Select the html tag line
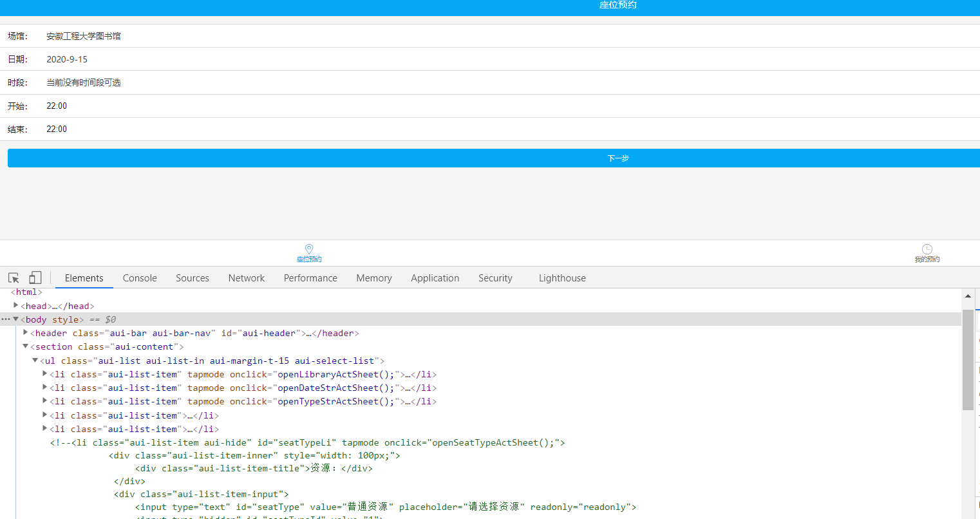The image size is (980, 519). pos(26,292)
